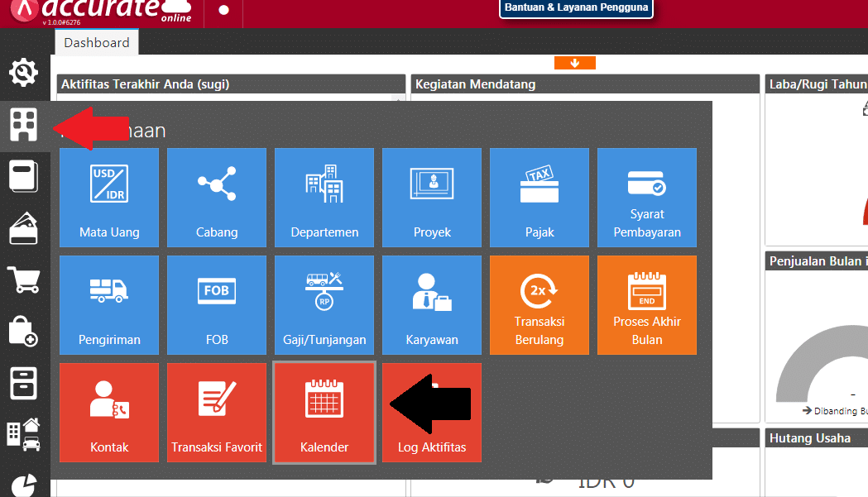The height and width of the screenshot is (497, 868).
Task: Open the Karyawan employee tile
Action: 432,305
